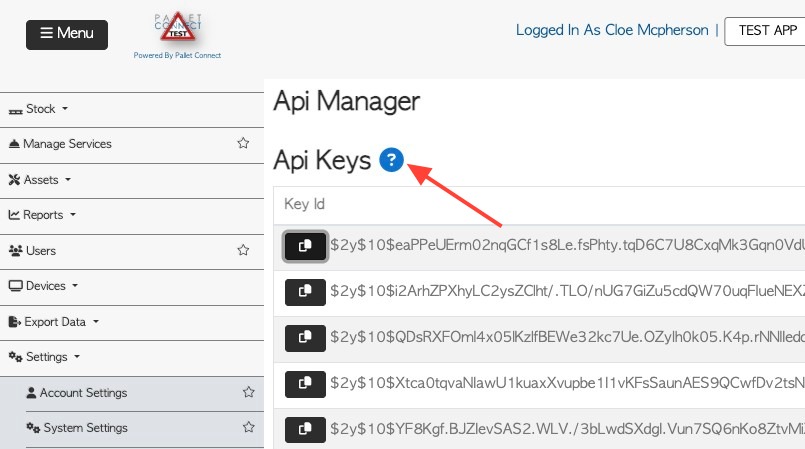805x449 pixels.
Task: Copy the key starting with $2y$10$QDsRXFOml
Action: pyautogui.click(x=305, y=337)
